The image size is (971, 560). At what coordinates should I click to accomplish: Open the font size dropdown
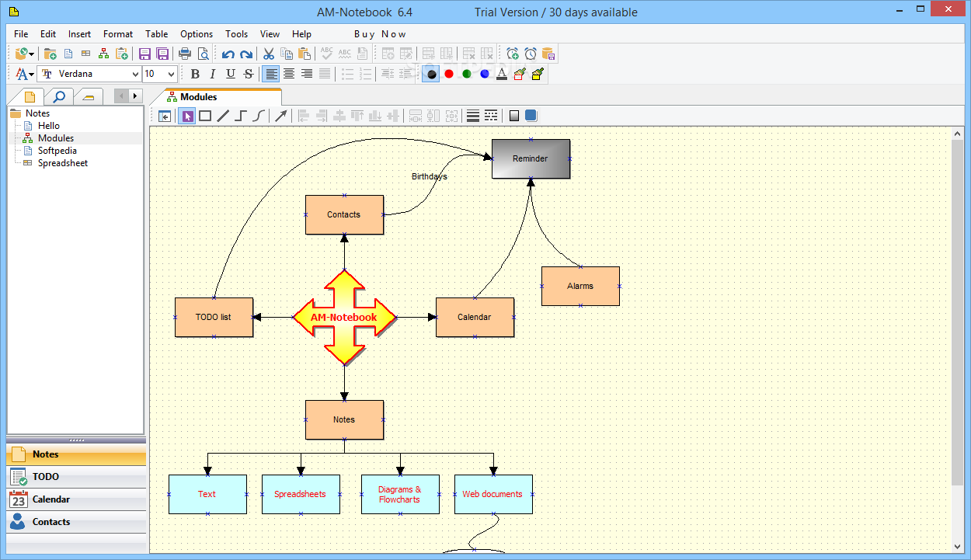click(x=172, y=74)
